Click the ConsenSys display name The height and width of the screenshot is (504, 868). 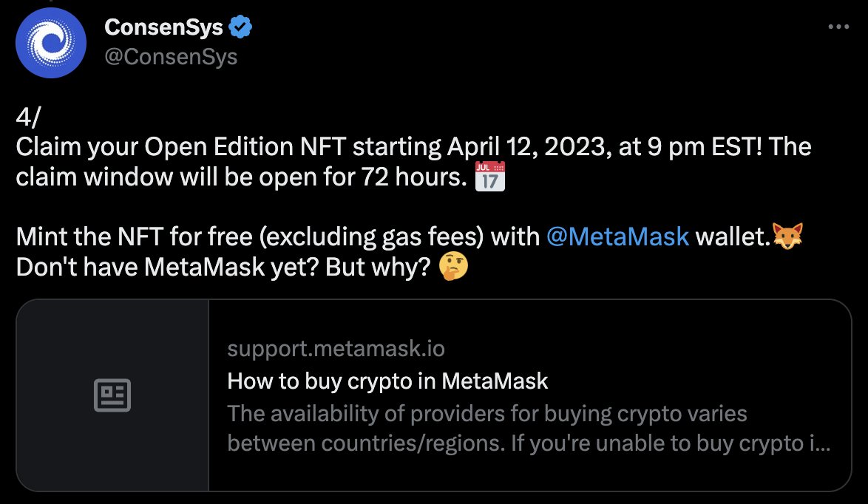(x=164, y=27)
